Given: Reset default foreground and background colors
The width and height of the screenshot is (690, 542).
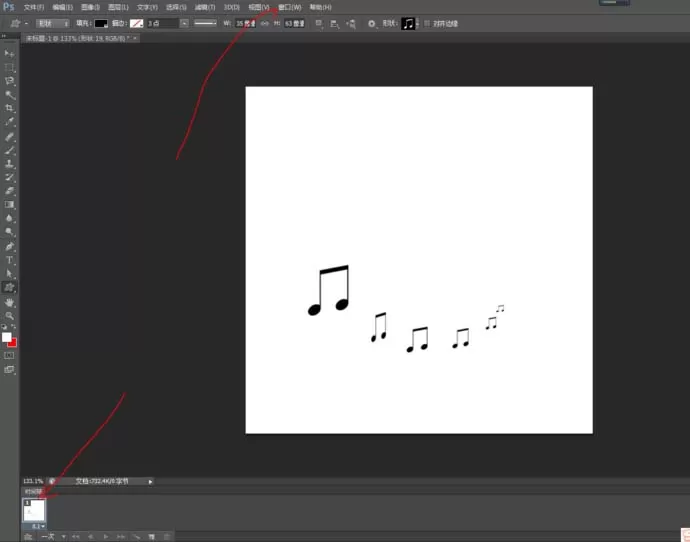Looking at the screenshot, I should 4,326.
